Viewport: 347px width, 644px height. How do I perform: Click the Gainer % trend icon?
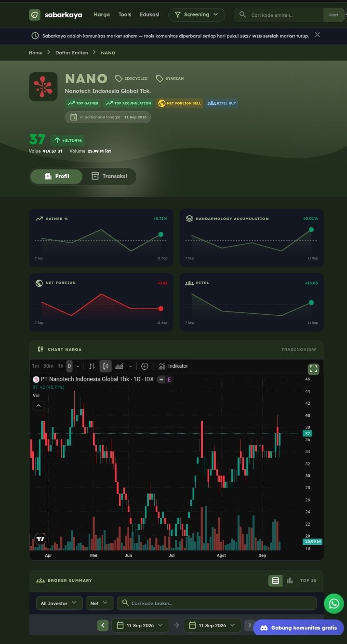click(x=39, y=219)
